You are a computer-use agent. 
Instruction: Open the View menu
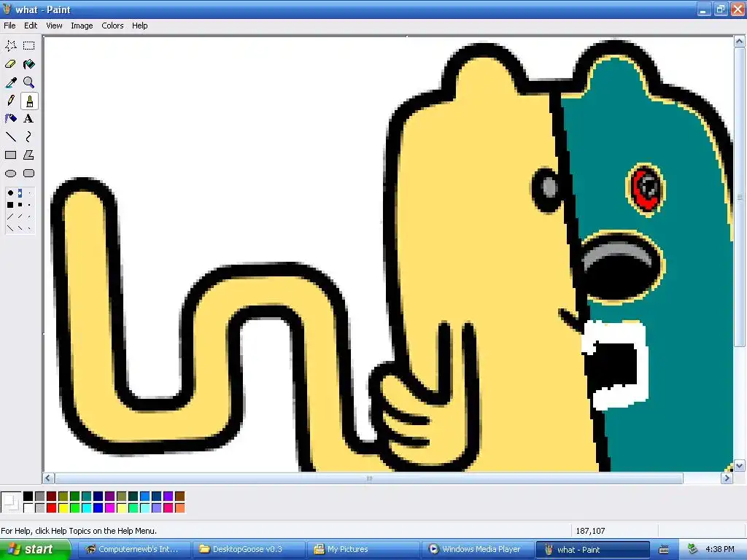point(54,26)
